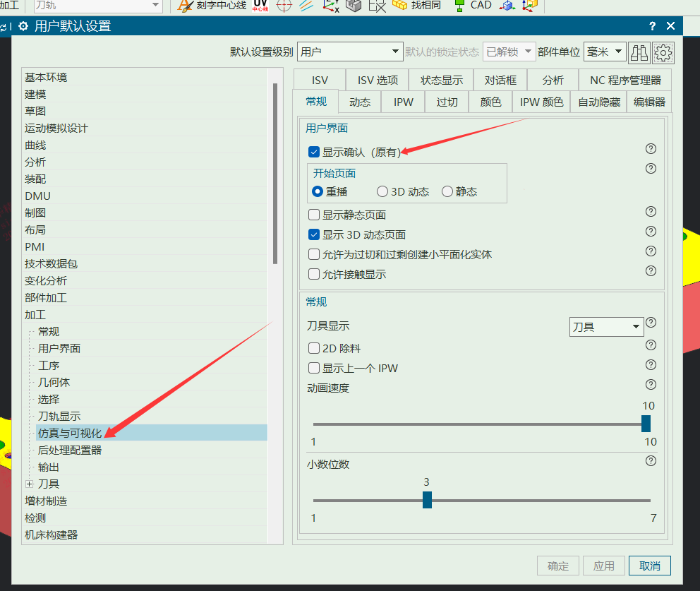Open the NC 程序管理器 tab
This screenshot has height=591, width=700.
[625, 80]
